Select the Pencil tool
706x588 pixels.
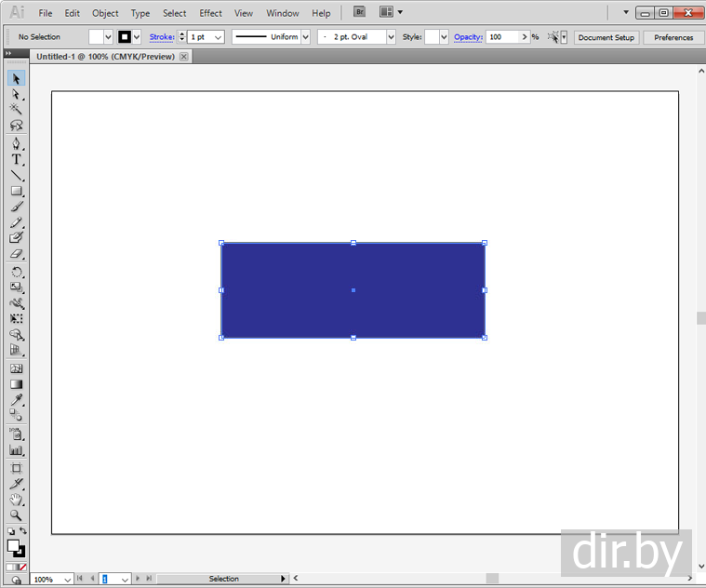click(x=16, y=222)
